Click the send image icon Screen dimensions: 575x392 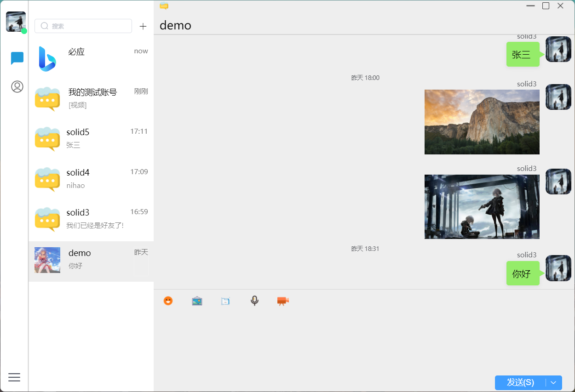point(197,301)
